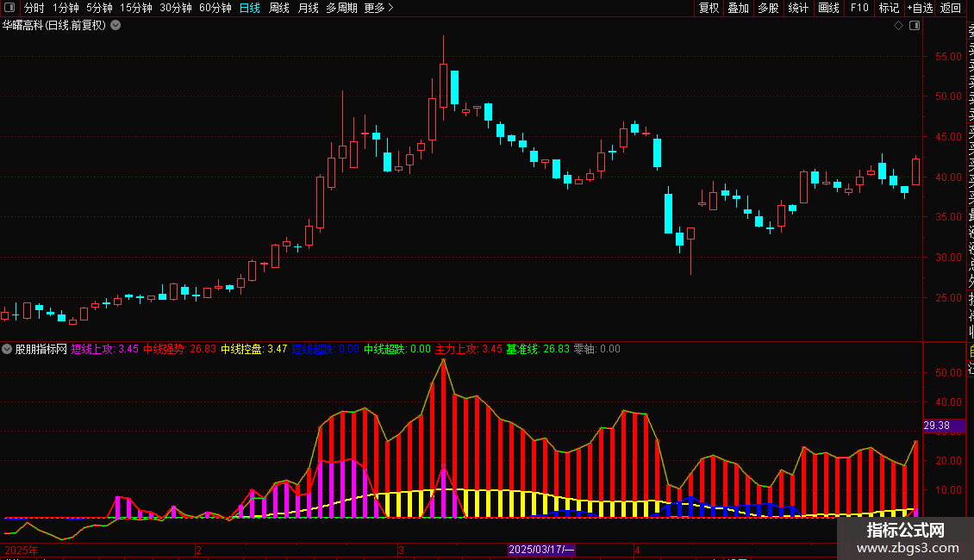Open the indicator dropdown circle before 股朋指标网
Image resolution: width=974 pixels, height=560 pixels.
coord(7,349)
